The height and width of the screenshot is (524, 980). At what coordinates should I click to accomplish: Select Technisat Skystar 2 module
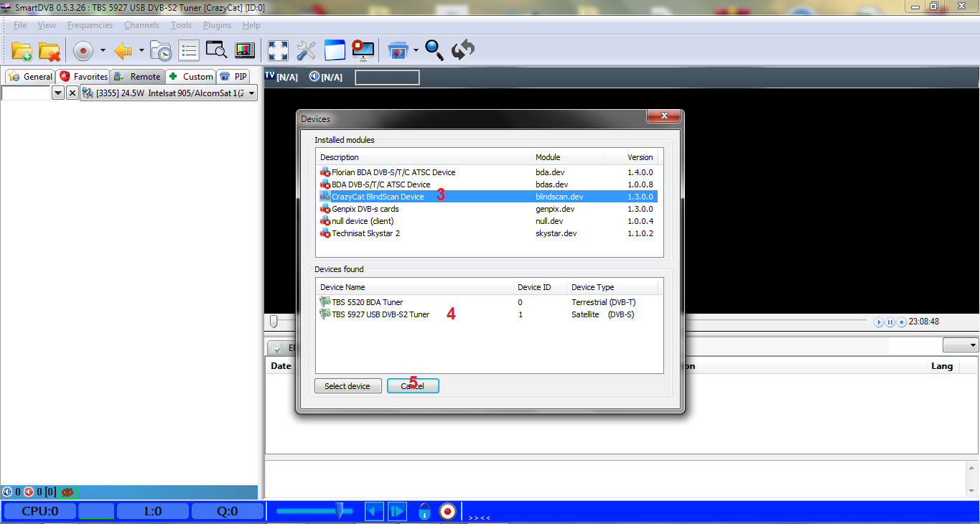coord(488,233)
